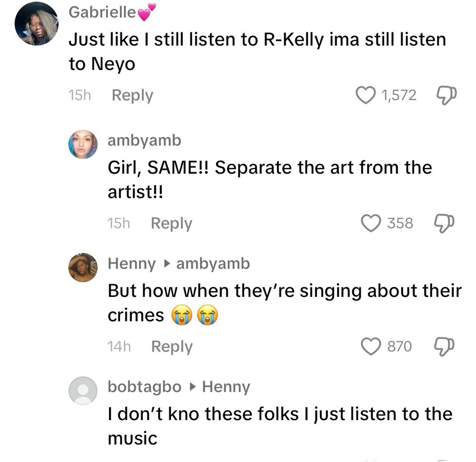Image resolution: width=476 pixels, height=462 pixels.
Task: Reply to ambyamb's comment
Action: (x=171, y=223)
